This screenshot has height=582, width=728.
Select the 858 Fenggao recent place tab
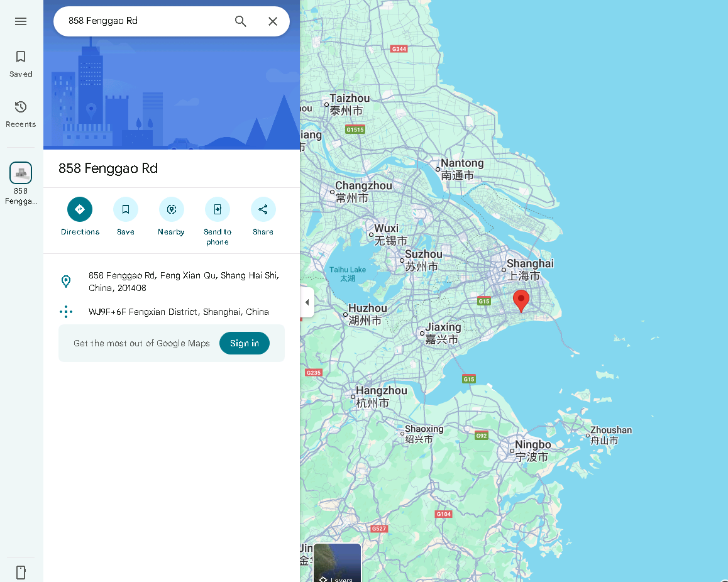point(21,184)
